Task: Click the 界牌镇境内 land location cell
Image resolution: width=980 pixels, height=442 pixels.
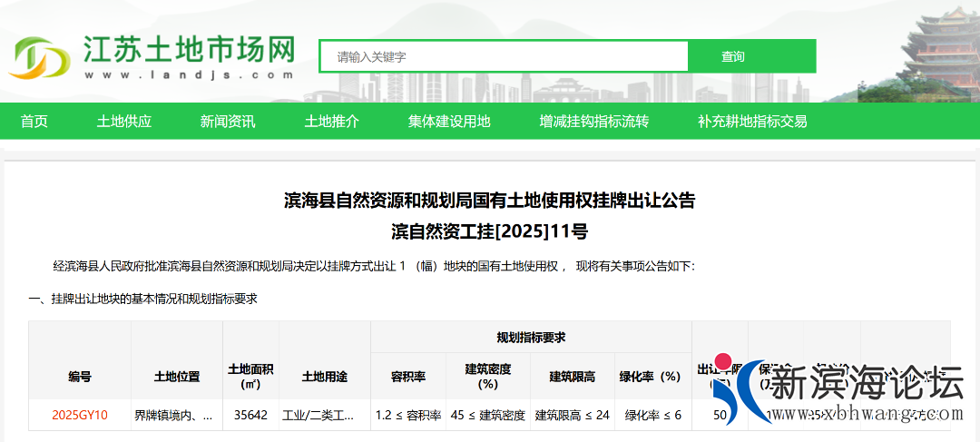Action: pyautogui.click(x=177, y=416)
